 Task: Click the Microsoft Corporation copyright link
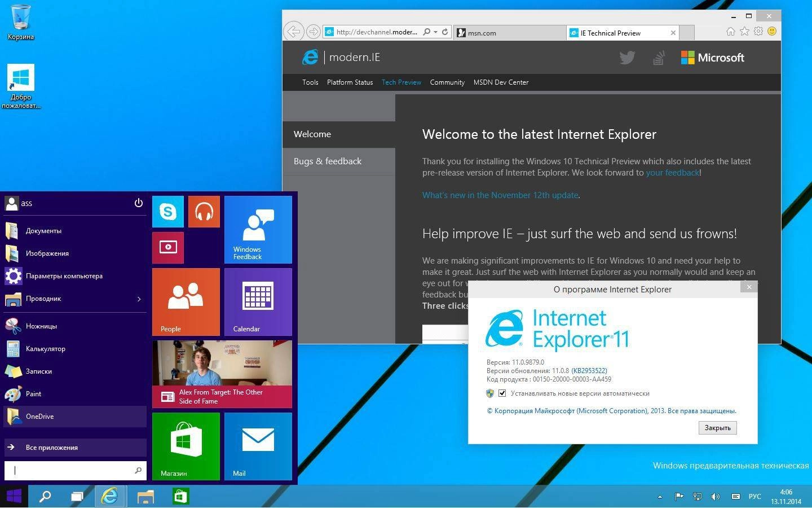click(611, 411)
